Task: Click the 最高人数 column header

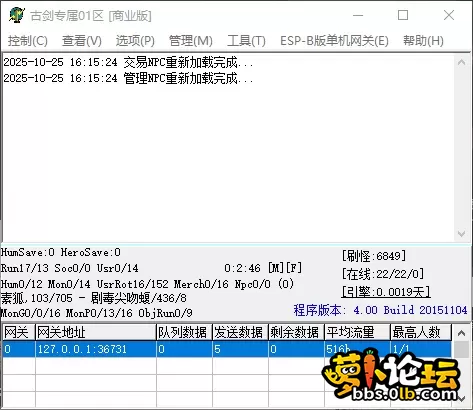Action: click(421, 332)
